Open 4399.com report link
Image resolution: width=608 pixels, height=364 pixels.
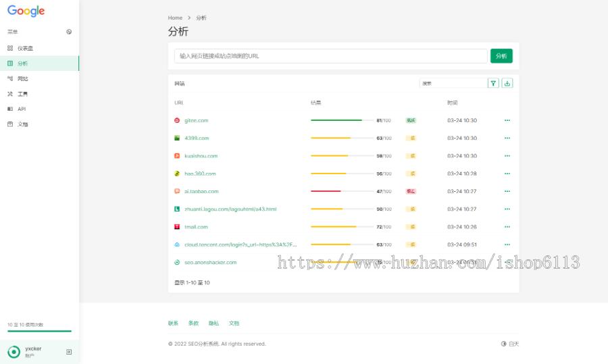(x=197, y=138)
